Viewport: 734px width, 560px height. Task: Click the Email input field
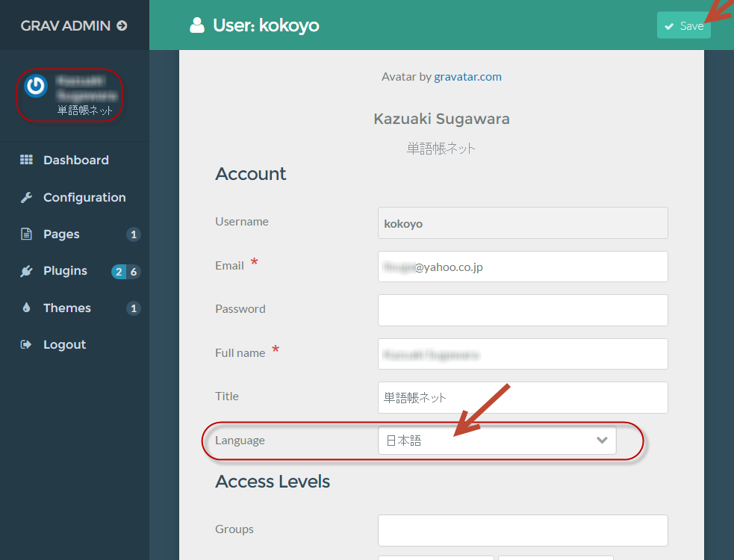tap(523, 267)
